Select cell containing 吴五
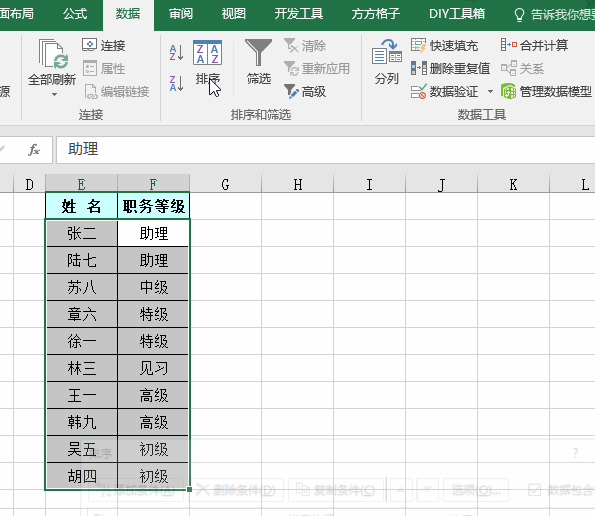This screenshot has width=595, height=516. tap(81, 449)
